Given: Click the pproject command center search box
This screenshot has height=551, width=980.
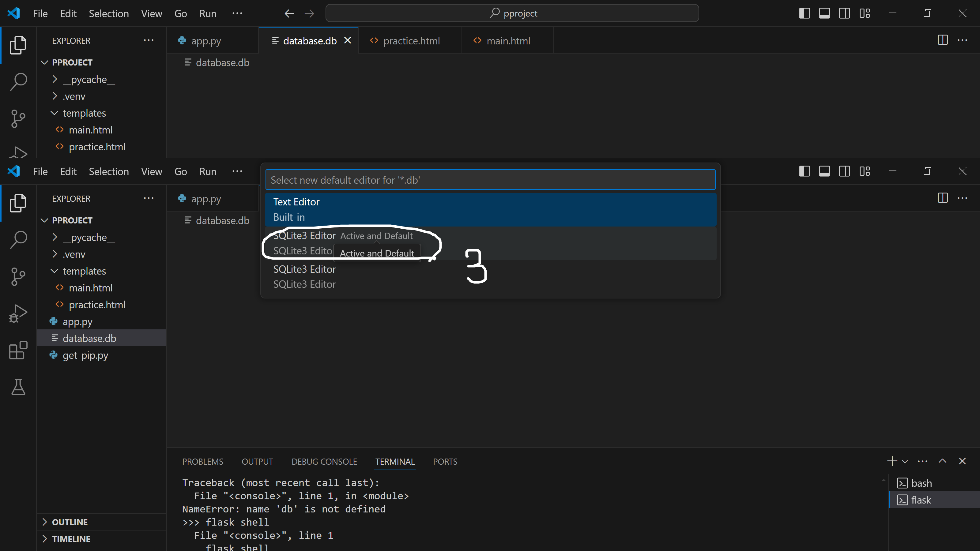Looking at the screenshot, I should click(x=512, y=13).
